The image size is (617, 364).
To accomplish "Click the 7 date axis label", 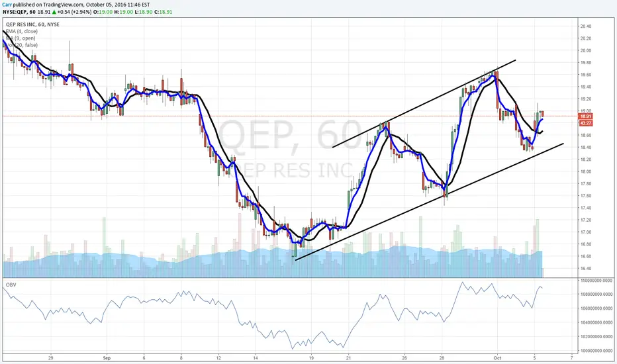I will point(572,358).
